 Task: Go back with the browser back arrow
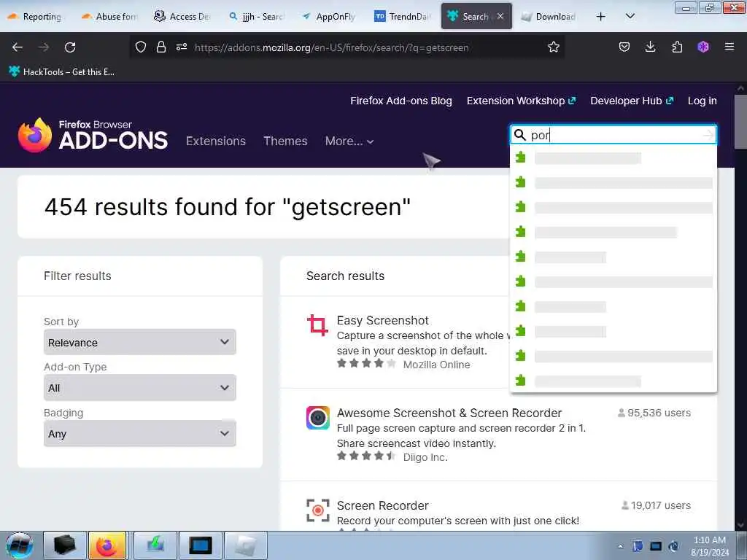coord(18,47)
